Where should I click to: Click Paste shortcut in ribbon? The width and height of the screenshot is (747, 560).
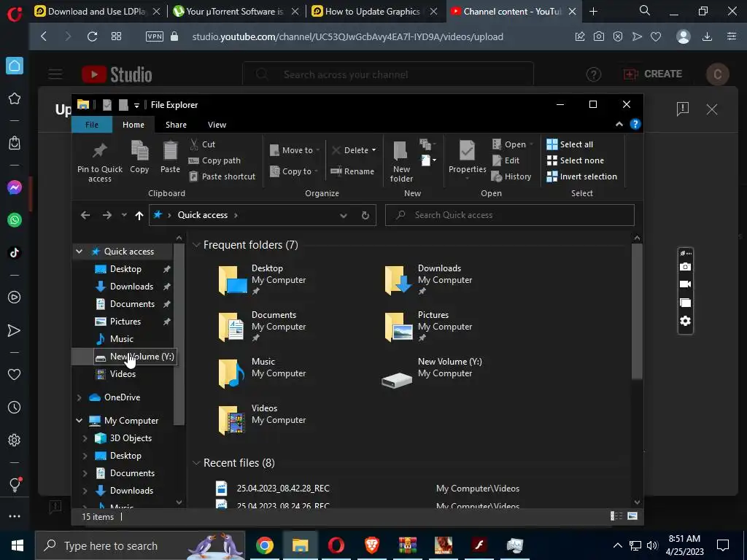coord(222,176)
